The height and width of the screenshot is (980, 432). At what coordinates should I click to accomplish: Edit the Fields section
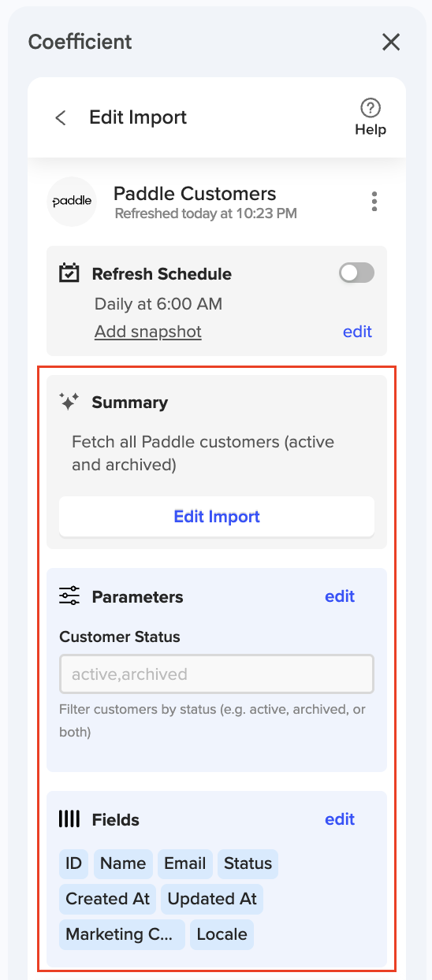tap(340, 819)
